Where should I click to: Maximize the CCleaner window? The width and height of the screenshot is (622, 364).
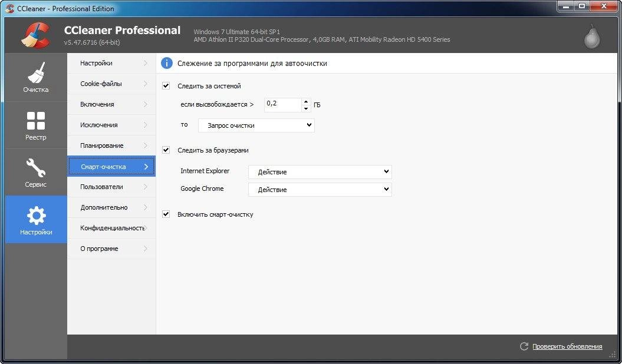point(582,6)
